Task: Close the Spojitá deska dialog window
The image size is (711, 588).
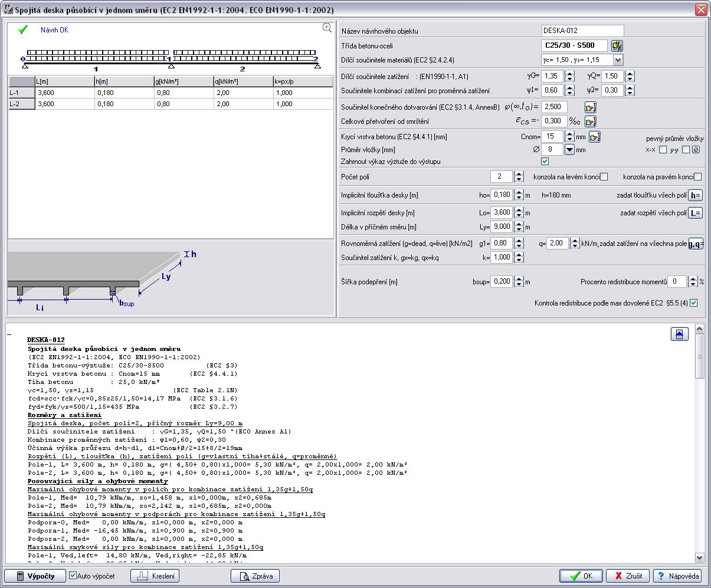Action: (700, 9)
